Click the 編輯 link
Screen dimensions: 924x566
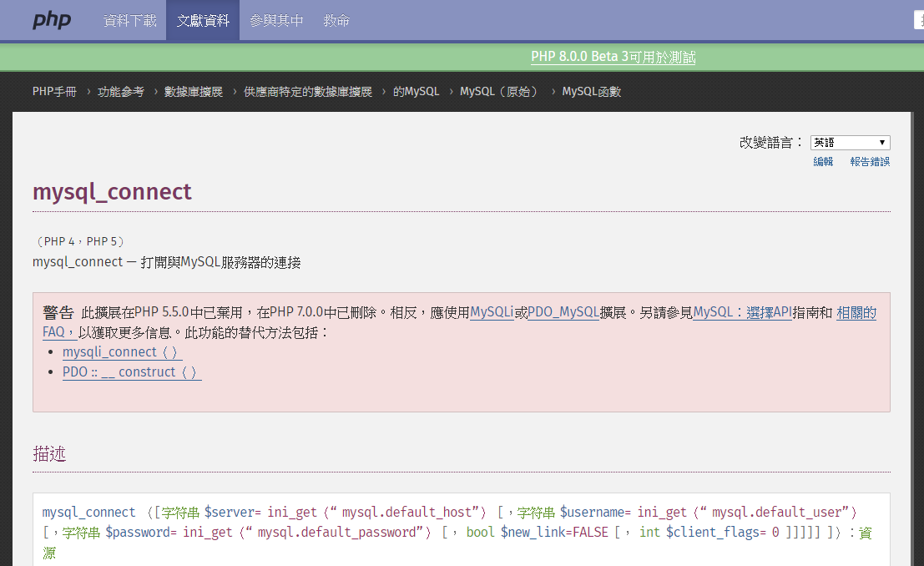(823, 162)
